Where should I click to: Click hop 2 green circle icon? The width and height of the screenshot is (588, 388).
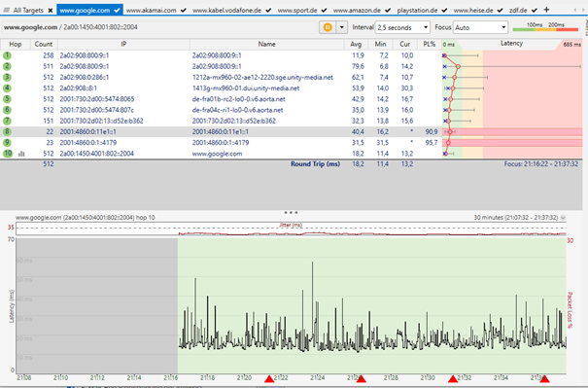coord(7,66)
